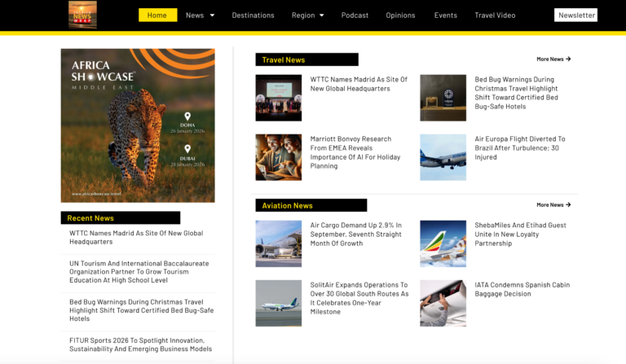The width and height of the screenshot is (626, 364).
Task: Open the Marriott Bonvoy article thumbnail
Action: click(279, 157)
